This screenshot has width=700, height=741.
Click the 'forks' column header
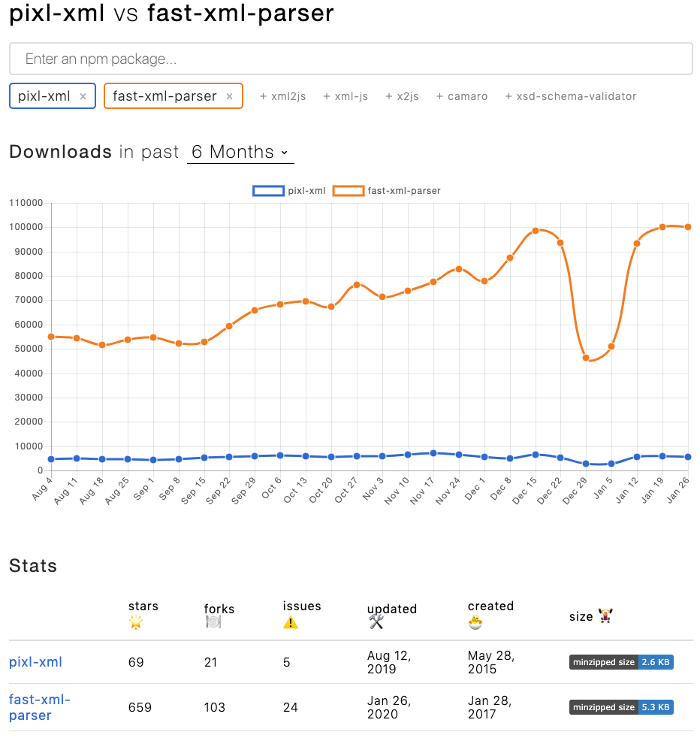219,609
